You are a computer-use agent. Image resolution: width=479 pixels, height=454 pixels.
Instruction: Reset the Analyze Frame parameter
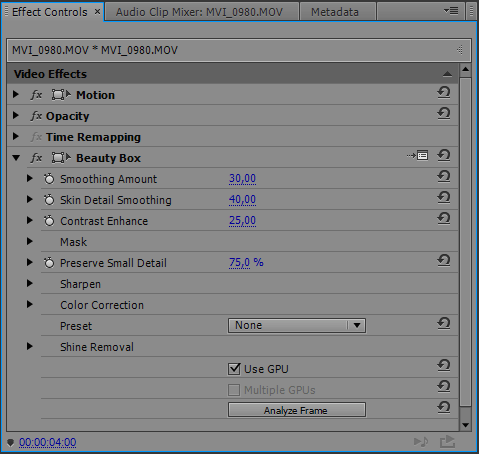coord(444,408)
